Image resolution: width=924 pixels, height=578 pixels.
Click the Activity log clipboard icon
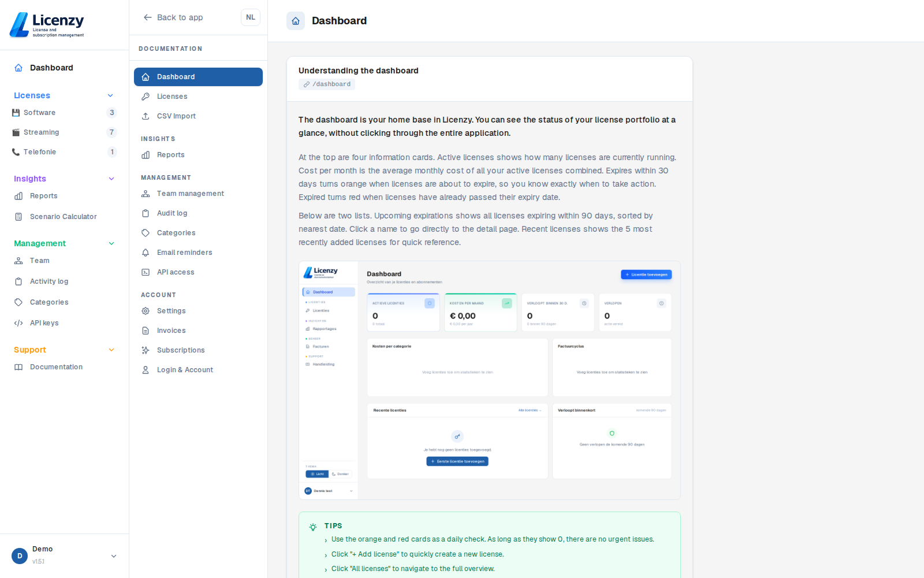click(18, 281)
